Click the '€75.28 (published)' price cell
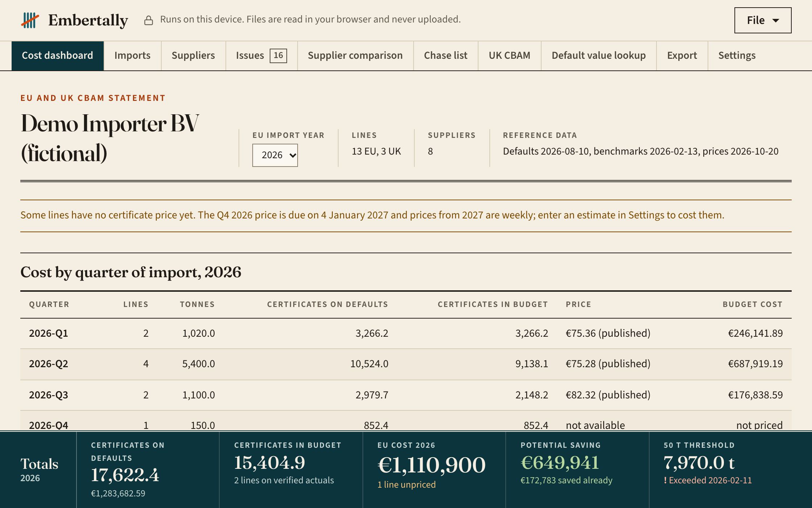812x508 pixels. (x=608, y=364)
